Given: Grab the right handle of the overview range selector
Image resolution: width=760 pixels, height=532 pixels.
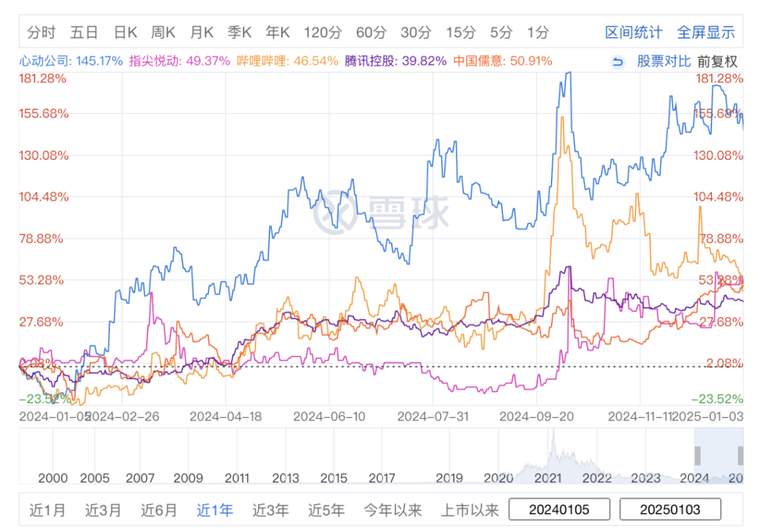Looking at the screenshot, I should (x=740, y=456).
